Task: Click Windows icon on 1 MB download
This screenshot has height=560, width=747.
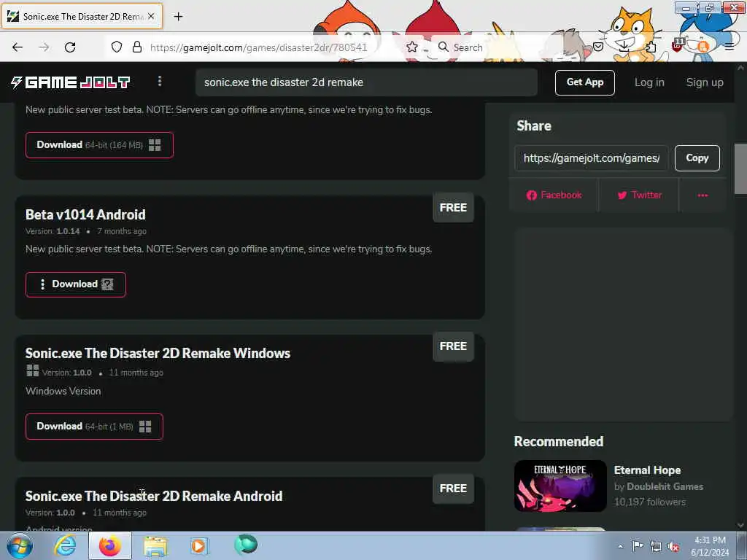Action: [145, 426]
